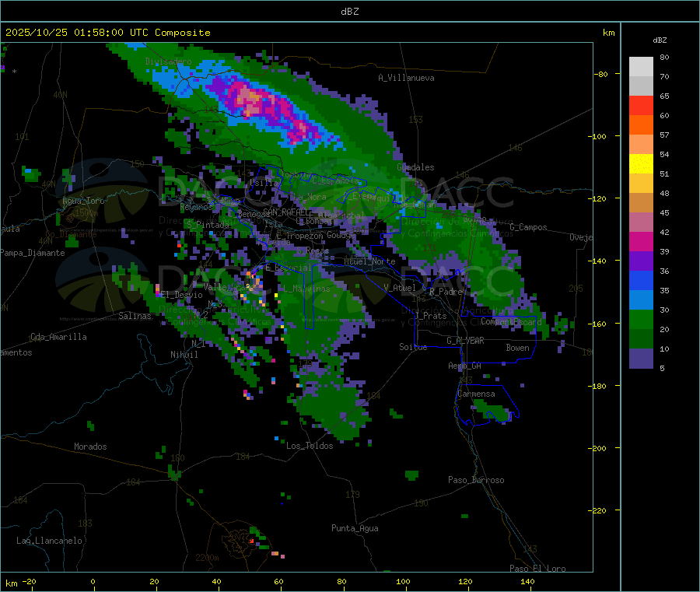Screen dimensions: 700x592
Task: Click the '-200' km axis tick label
Action: pos(598,448)
